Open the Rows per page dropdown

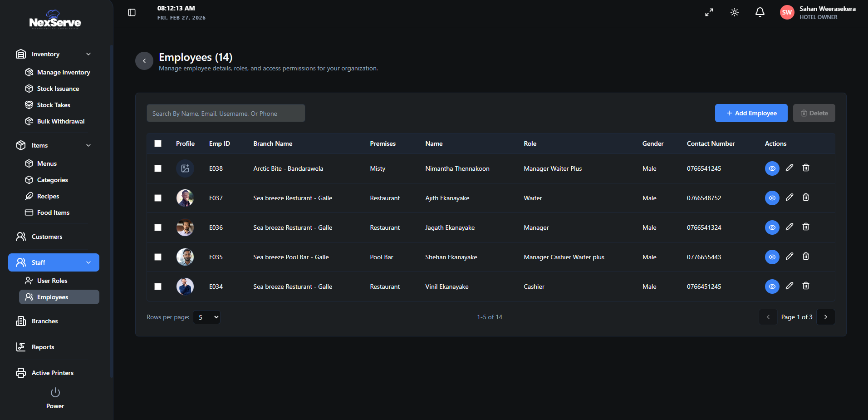click(x=206, y=317)
